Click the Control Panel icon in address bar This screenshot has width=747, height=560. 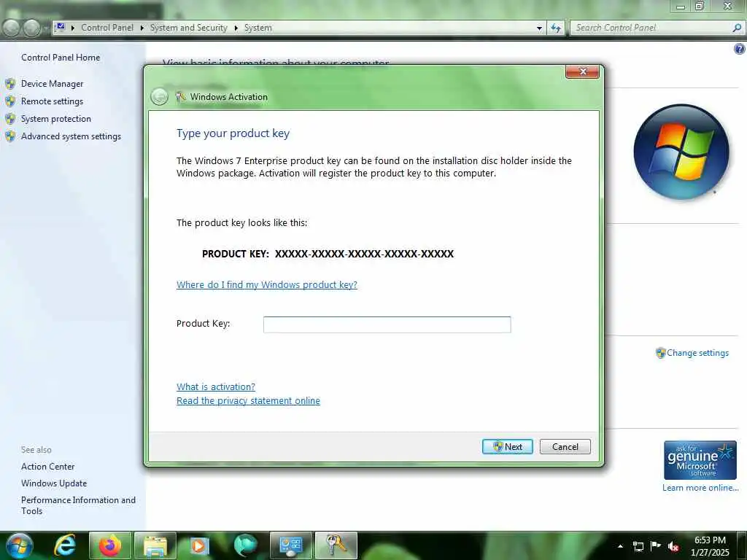click(x=60, y=28)
